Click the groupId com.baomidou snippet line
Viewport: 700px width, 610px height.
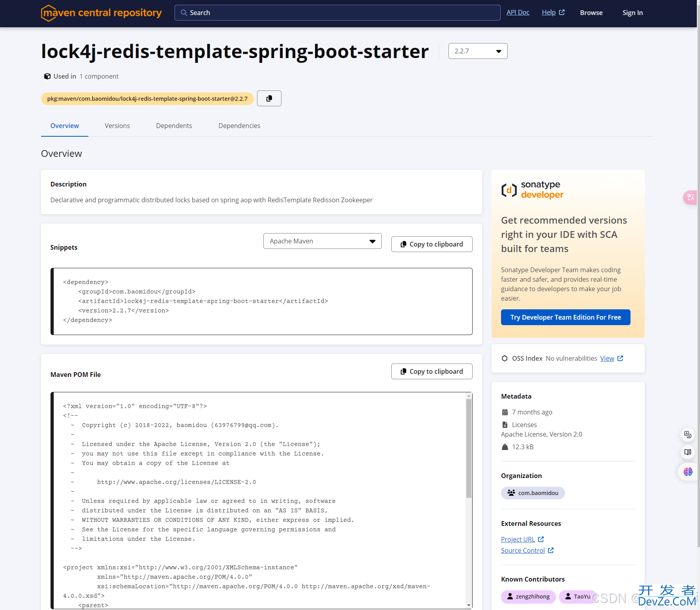pos(137,292)
